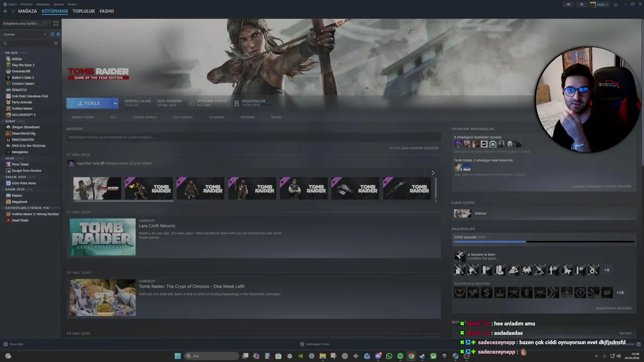Open WhatsApp from the taskbar
This screenshot has height=362, width=644.
pyautogui.click(x=389, y=356)
